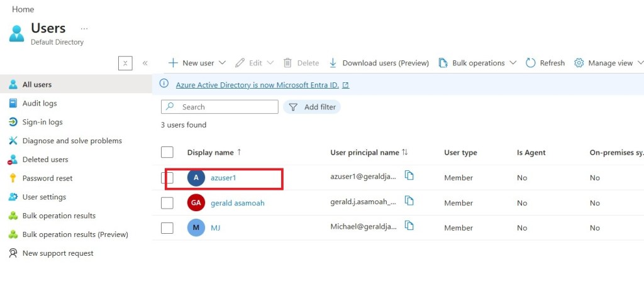Open the azuser1 user profile link
This screenshot has width=644, height=296.
coord(223,178)
